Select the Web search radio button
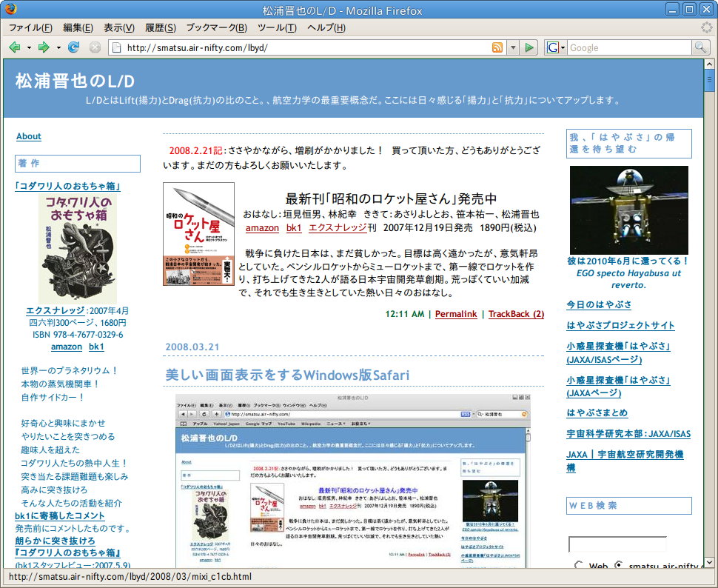718x588 pixels. coord(580,564)
